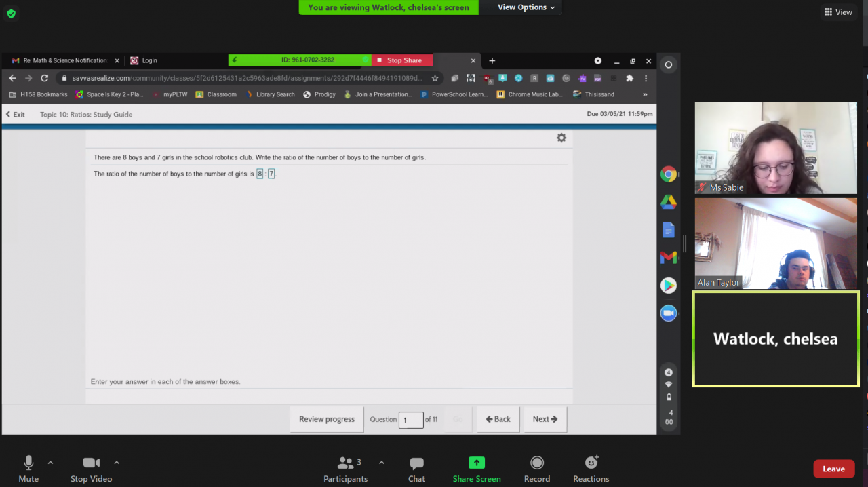Open Prodigy bookmark
The height and width of the screenshot is (487, 868).
pyautogui.click(x=319, y=94)
